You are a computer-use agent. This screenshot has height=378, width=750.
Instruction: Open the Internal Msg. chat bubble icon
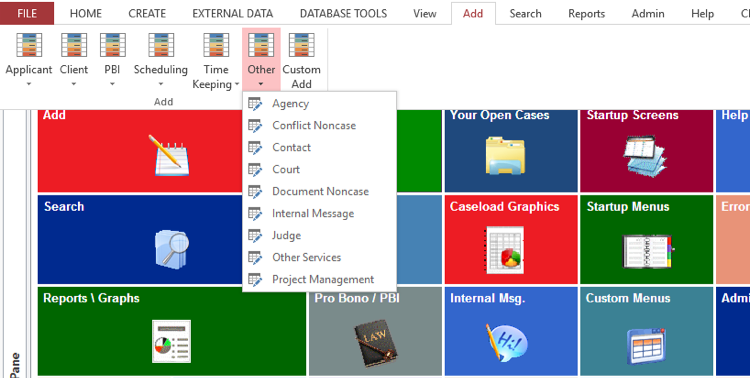click(507, 342)
